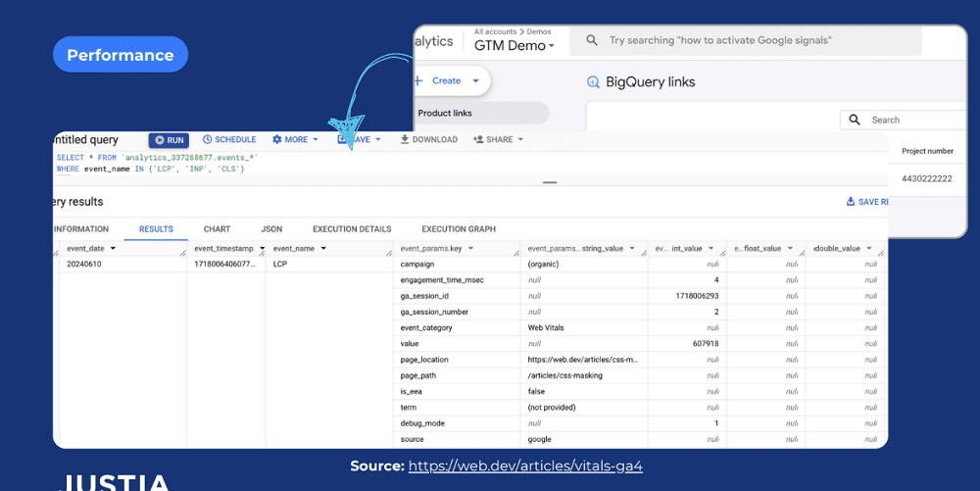Open the GTM Demo property selector
This screenshot has height=491, width=980.
coord(514,46)
